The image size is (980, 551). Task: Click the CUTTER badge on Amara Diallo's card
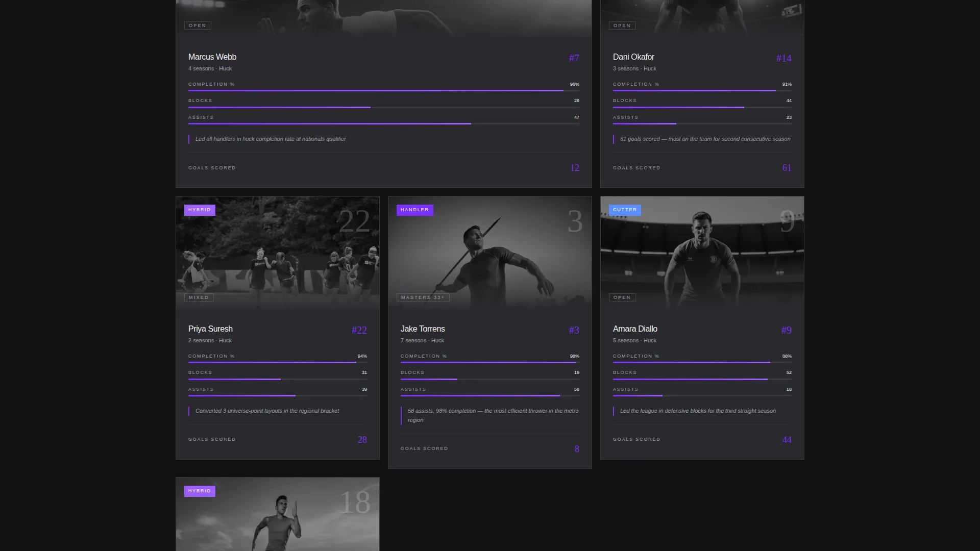[x=625, y=210]
